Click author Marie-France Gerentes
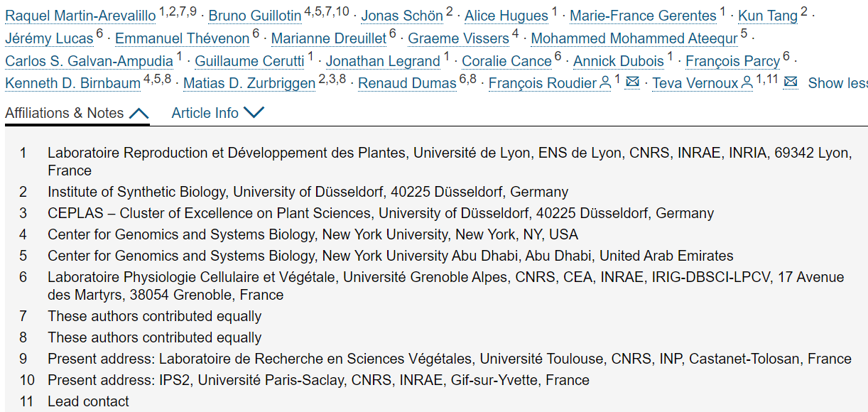Viewport: 868px width, 412px height. [x=643, y=16]
